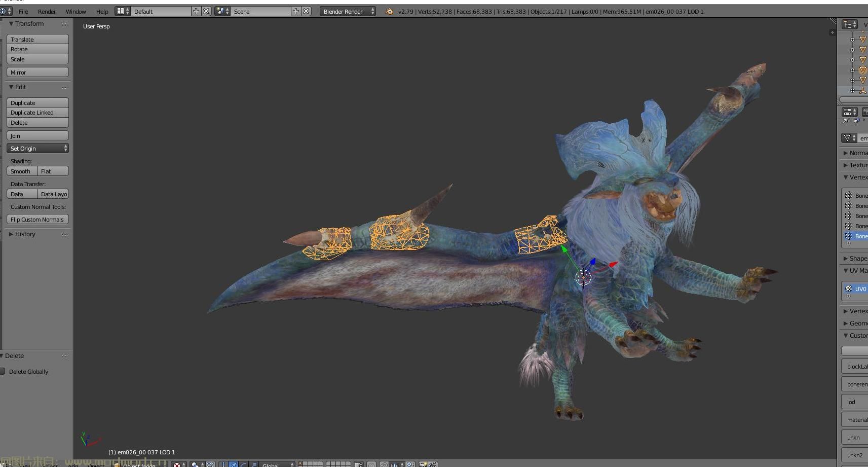Click the Delete button in Edit panel
The image size is (868, 467).
[37, 123]
